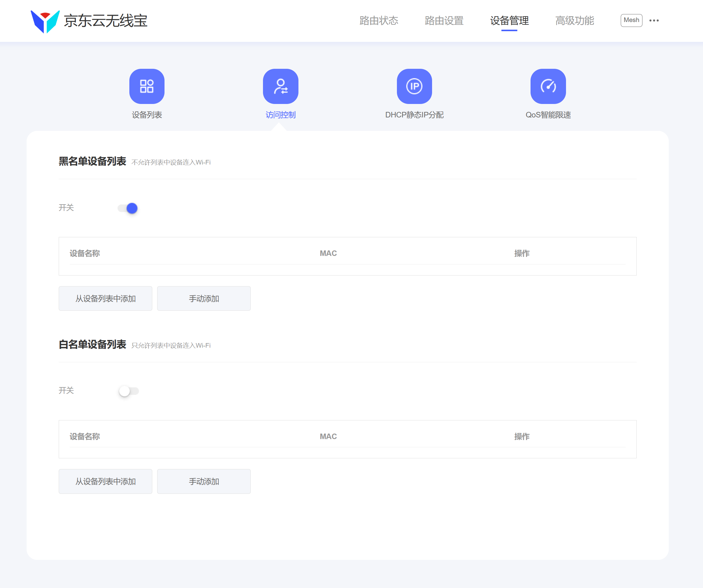
Task: Click the 访问控制 text label
Action: pos(280,115)
